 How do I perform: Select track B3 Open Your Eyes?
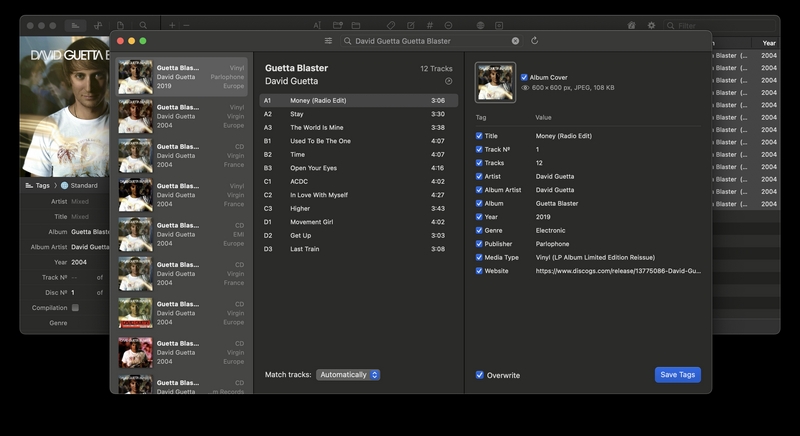pos(359,168)
